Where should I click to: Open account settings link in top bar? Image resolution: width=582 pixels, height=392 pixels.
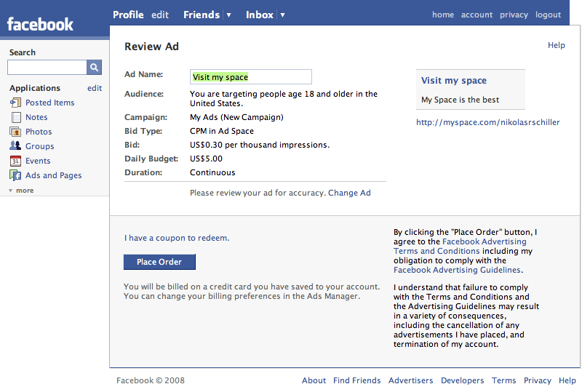point(477,15)
